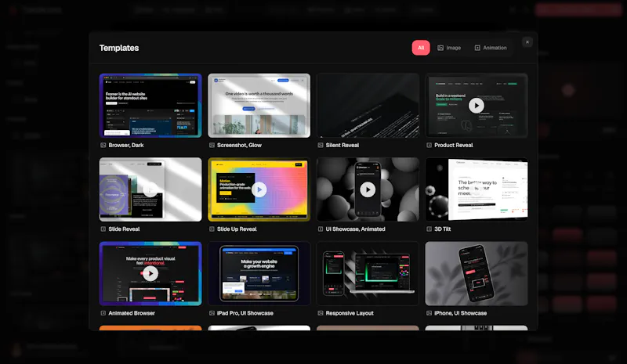Play the UI Showcase, Animated preview
This screenshot has height=364, width=627.
coord(368,189)
